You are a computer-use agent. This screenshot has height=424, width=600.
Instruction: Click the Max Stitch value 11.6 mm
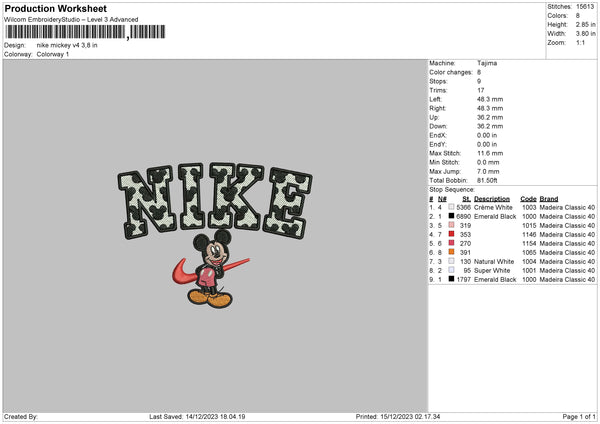[490, 153]
